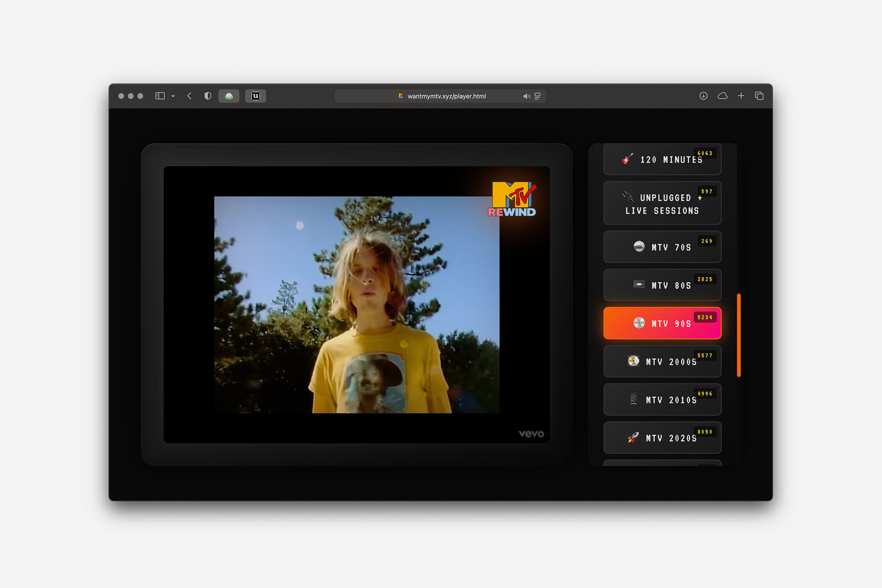Switch to MTV 70s channel
Image resolution: width=882 pixels, height=588 pixels.
click(x=662, y=247)
